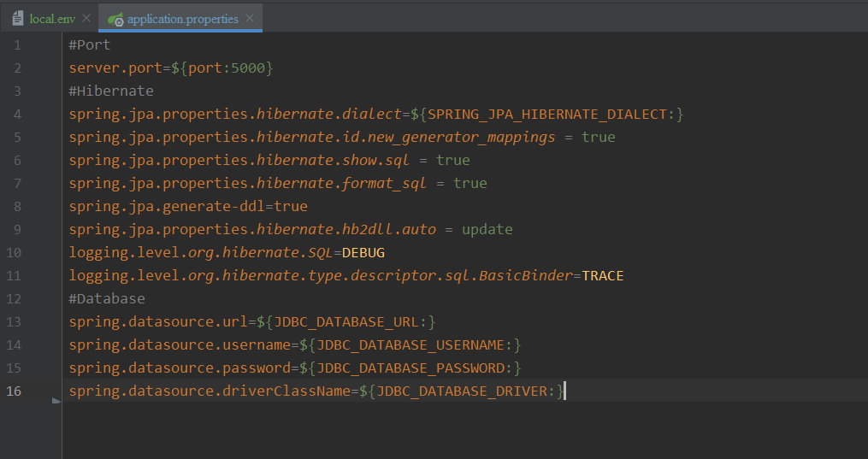Viewport: 868px width, 459px height.
Task: Click the #Hibernate comment line
Action: pos(111,91)
